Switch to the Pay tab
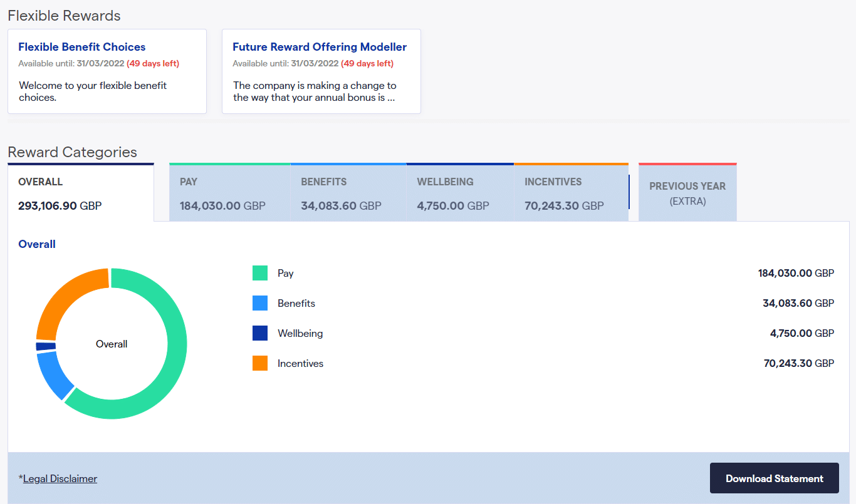This screenshot has height=504, width=856. click(x=230, y=193)
